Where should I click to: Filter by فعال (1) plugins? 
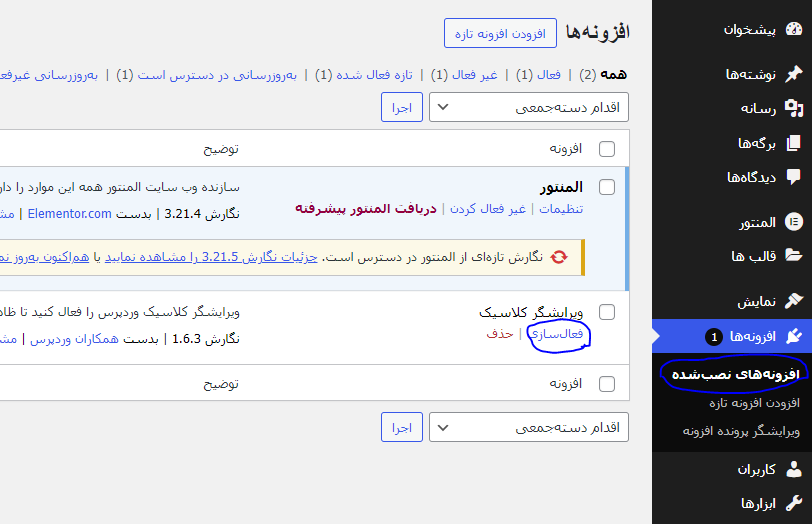point(539,75)
